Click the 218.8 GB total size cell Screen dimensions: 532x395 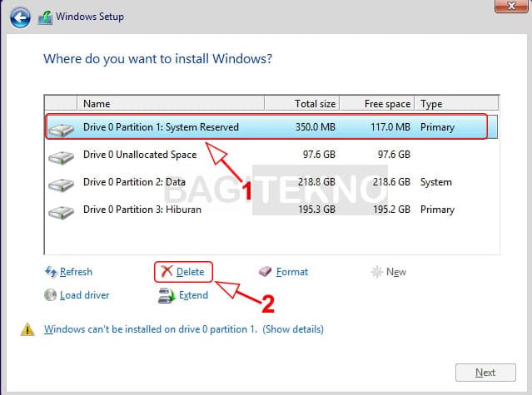click(x=316, y=182)
